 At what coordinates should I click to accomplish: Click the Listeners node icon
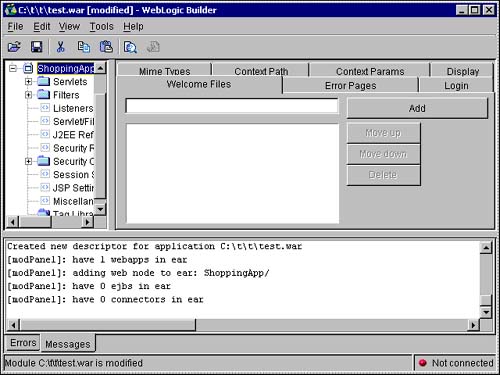pyautogui.click(x=45, y=108)
